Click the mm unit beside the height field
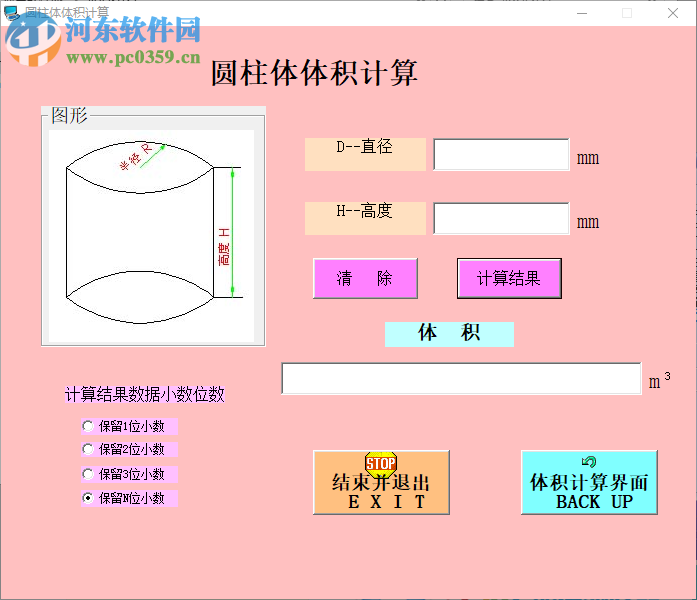The height and width of the screenshot is (600, 697). tap(588, 223)
